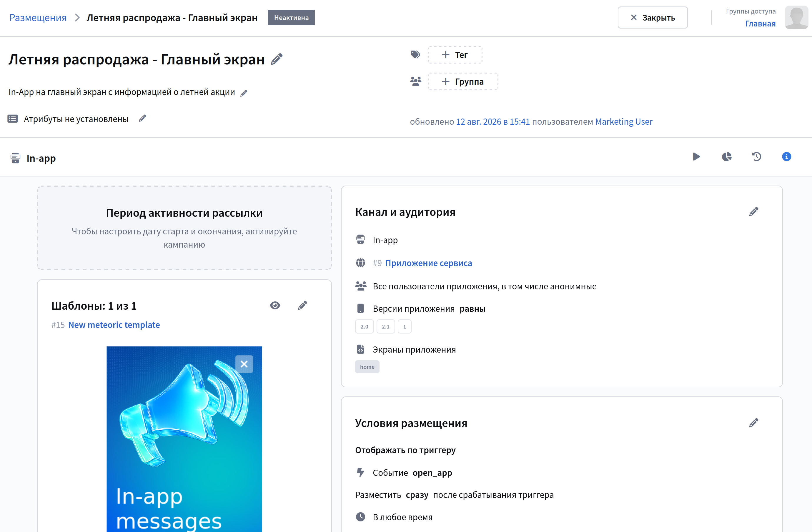The height and width of the screenshot is (532, 812).
Task: Open the blue info icon
Action: point(786,156)
